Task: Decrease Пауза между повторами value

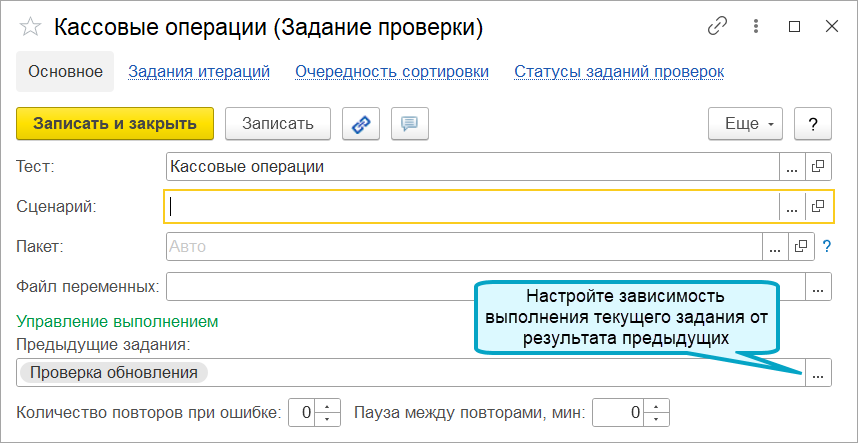Action: [656, 418]
